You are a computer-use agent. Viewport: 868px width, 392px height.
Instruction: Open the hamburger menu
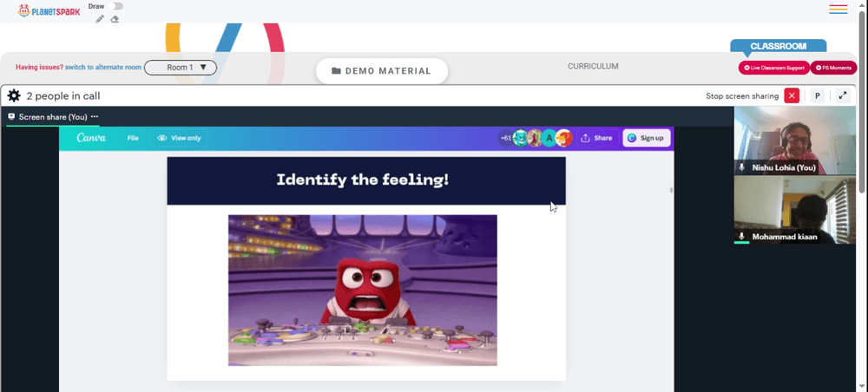(838, 10)
